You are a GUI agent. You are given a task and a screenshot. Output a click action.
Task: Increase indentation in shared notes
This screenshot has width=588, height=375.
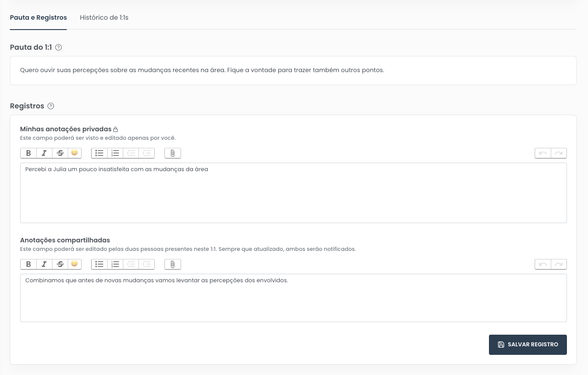tap(147, 264)
